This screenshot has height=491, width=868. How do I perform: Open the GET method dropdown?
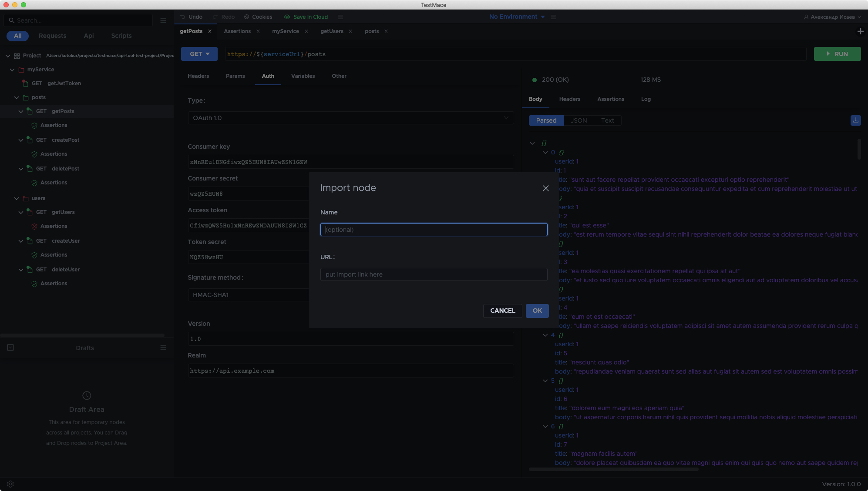199,54
